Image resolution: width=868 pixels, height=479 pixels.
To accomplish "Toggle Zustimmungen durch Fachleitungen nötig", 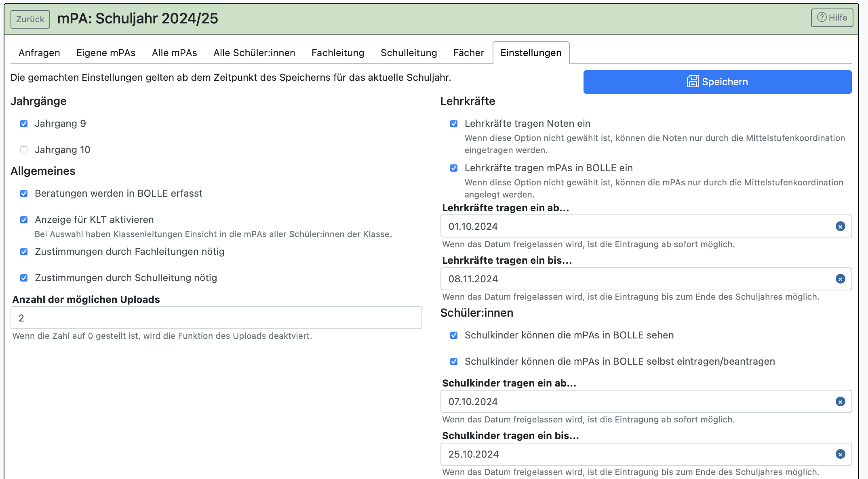I will (x=24, y=252).
